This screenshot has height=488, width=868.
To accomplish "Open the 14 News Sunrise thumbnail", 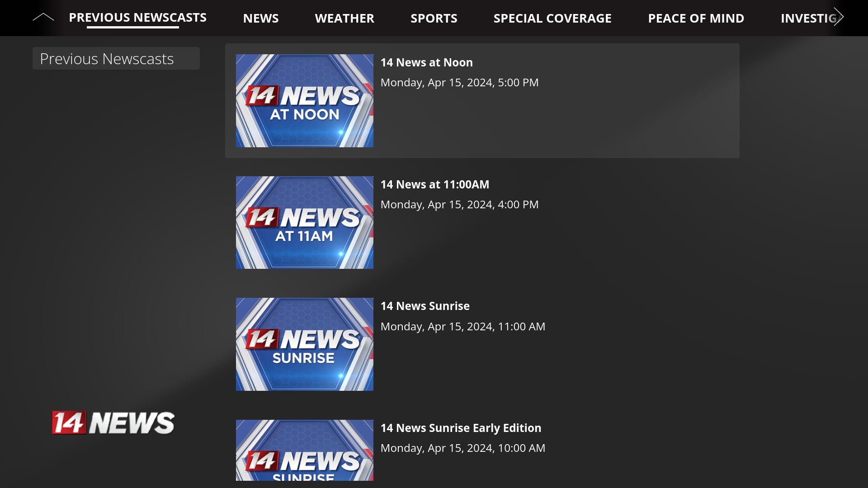I will point(304,344).
